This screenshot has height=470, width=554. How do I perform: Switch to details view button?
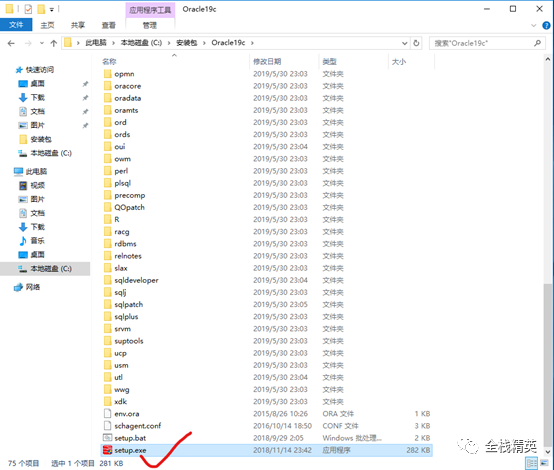click(x=532, y=463)
